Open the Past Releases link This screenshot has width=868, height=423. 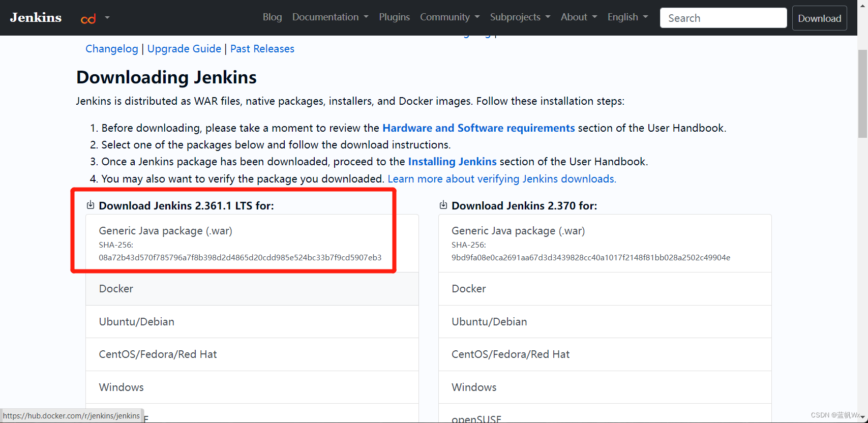pyautogui.click(x=262, y=49)
